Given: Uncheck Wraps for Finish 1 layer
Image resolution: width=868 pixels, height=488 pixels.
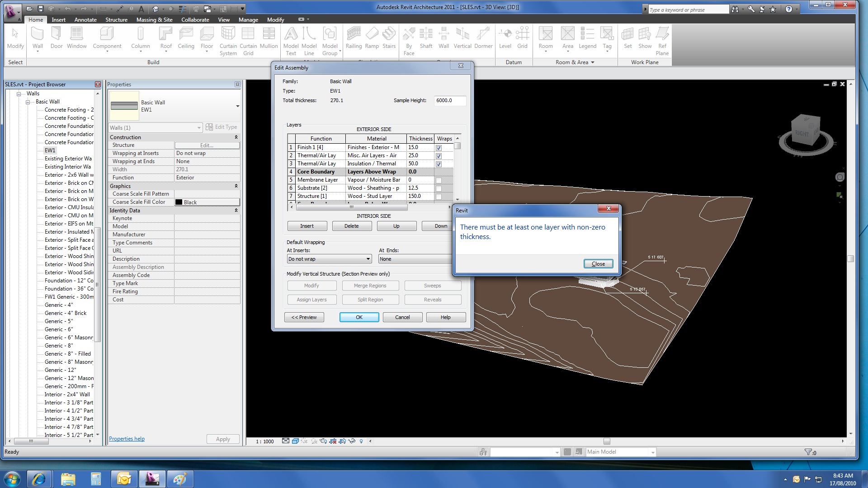Looking at the screenshot, I should 439,148.
